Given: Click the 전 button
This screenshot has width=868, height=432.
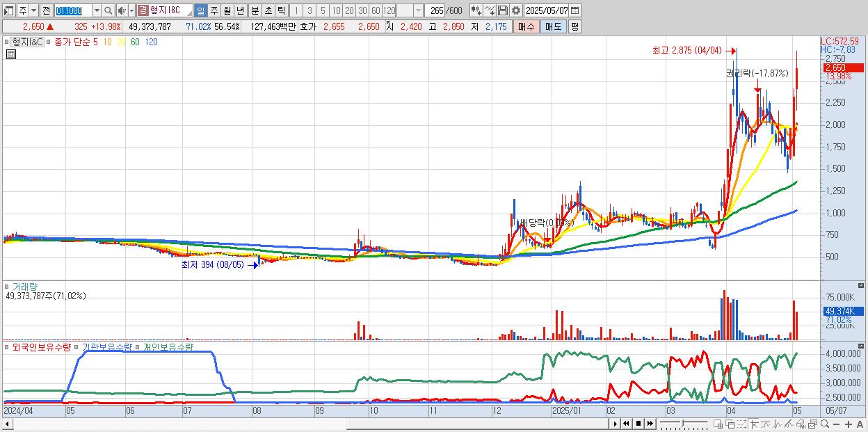Looking at the screenshot, I should (47, 10).
